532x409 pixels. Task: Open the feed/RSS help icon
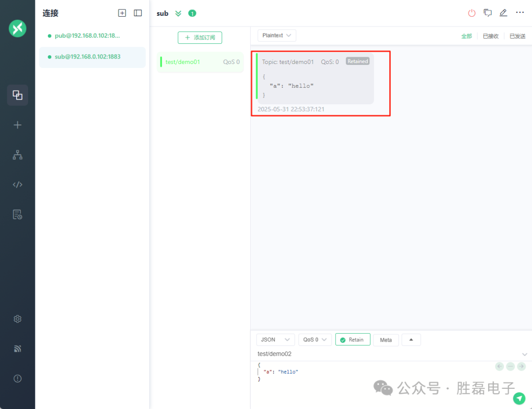[x=17, y=348]
